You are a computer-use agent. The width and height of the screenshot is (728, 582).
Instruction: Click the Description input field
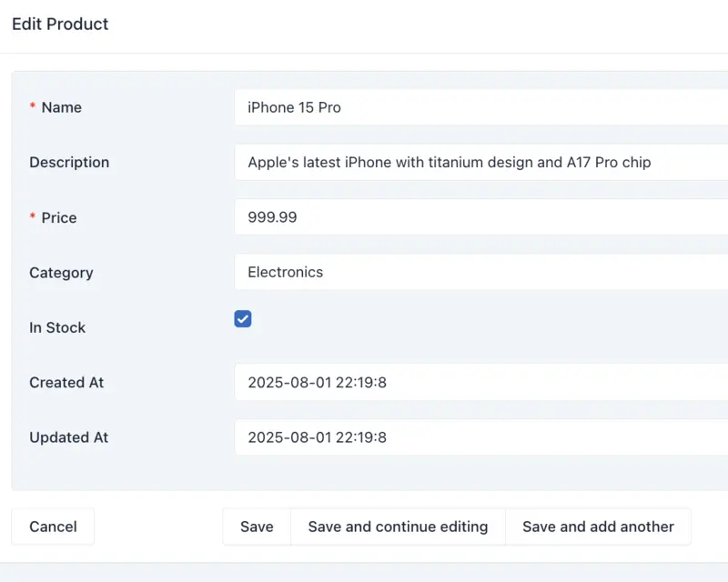(x=481, y=162)
